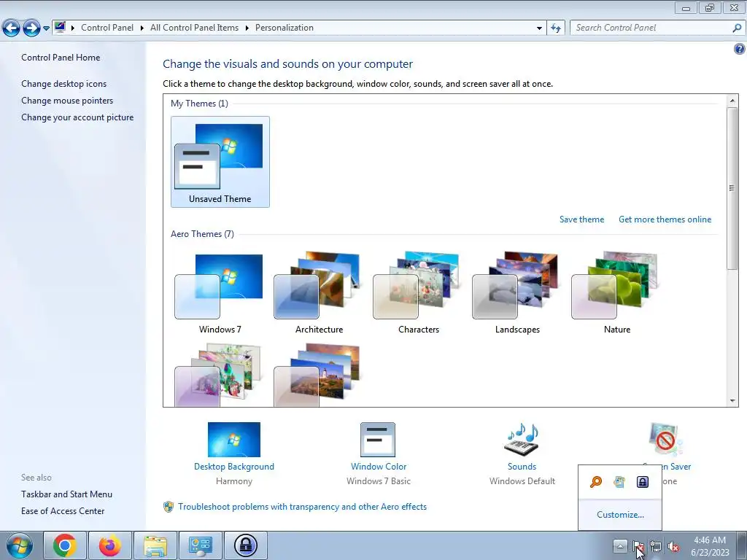
Task: Go to Control Panel breadcrumb
Action: (x=107, y=28)
